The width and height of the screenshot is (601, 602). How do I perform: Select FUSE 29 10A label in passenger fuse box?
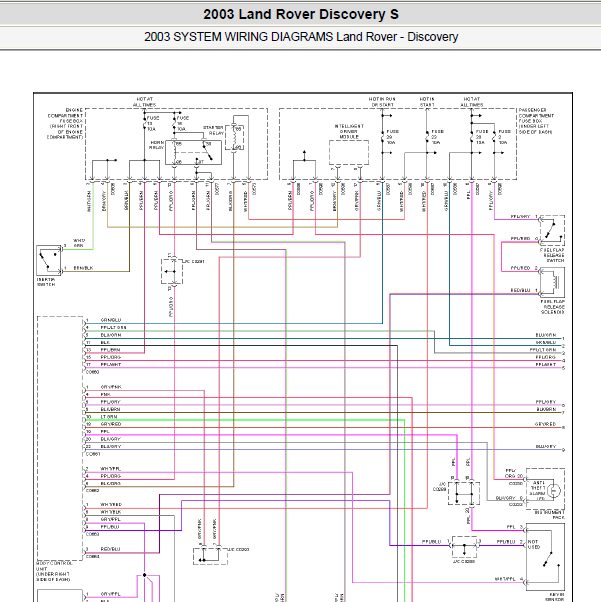click(x=392, y=137)
